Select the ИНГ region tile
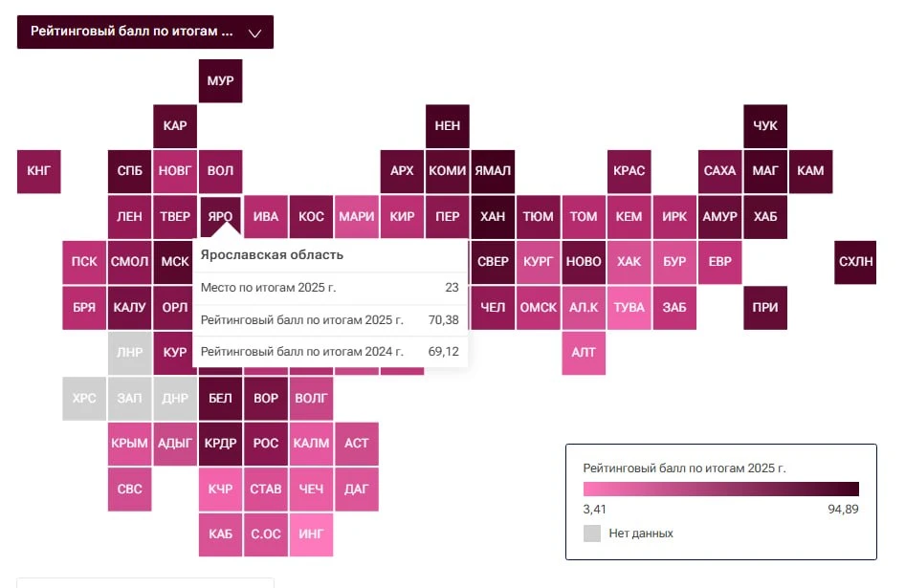This screenshot has height=588, width=905. (311, 534)
